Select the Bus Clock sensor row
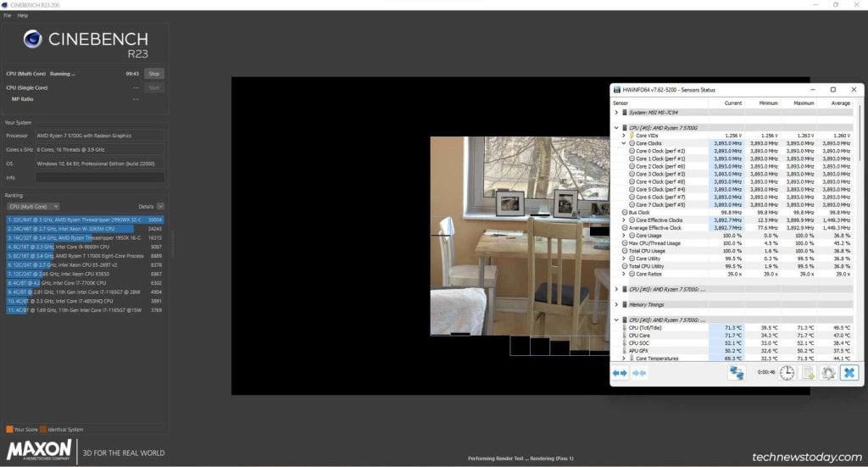 [x=733, y=213]
